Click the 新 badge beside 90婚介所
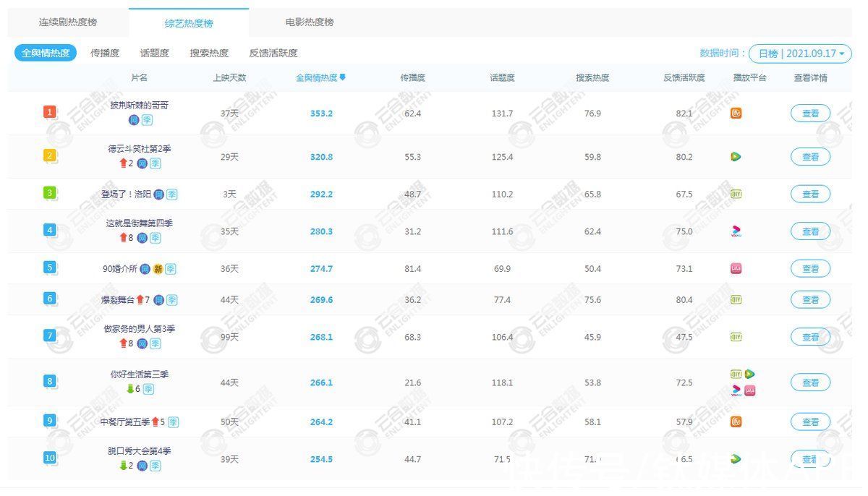This screenshot has width=868, height=496. coord(158,269)
